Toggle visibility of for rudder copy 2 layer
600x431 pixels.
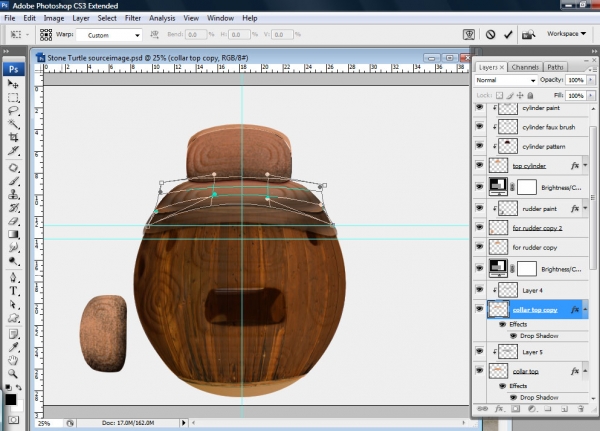pos(479,227)
